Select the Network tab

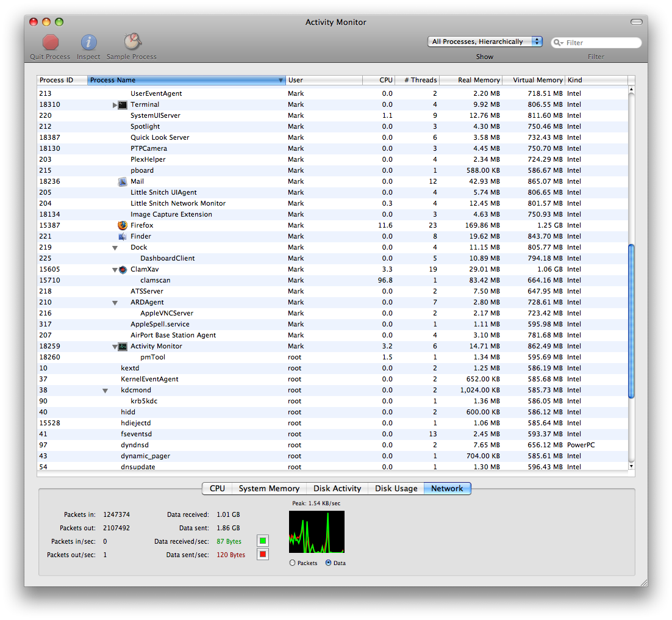447,488
